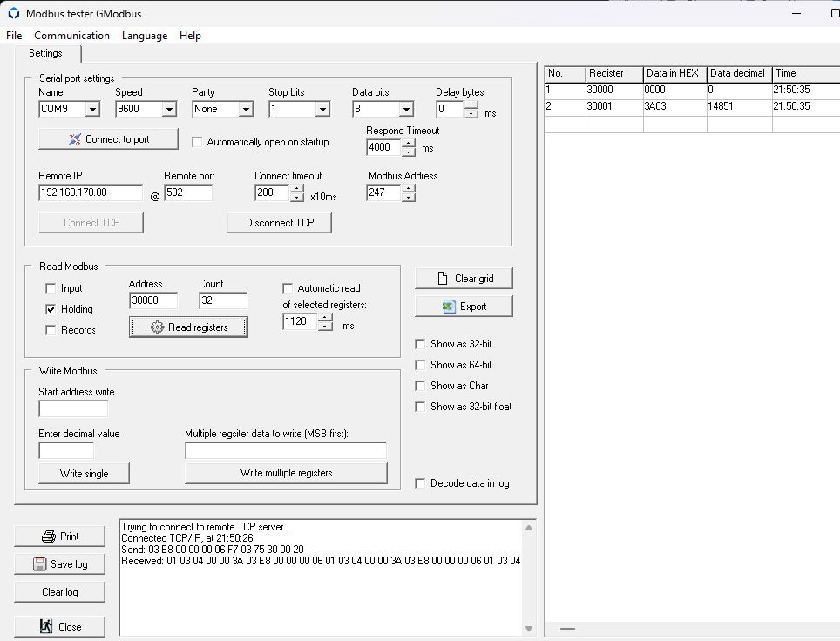Click the blank page icon on Clear grid

[443, 279]
